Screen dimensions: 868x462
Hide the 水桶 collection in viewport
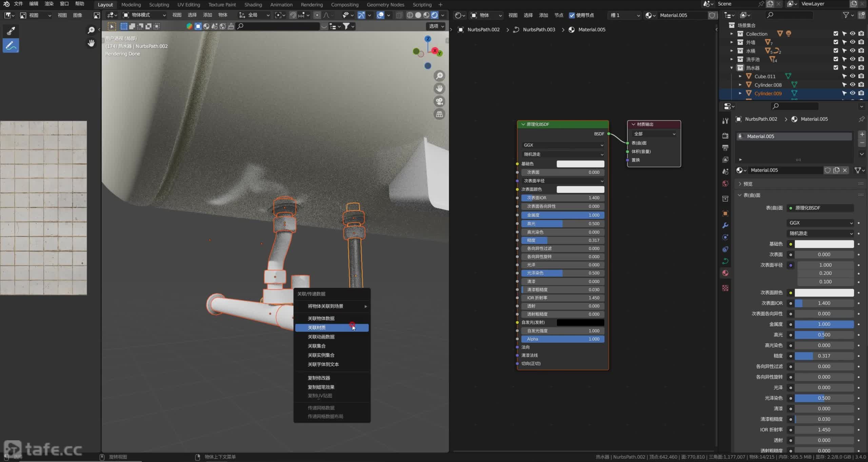tap(852, 51)
